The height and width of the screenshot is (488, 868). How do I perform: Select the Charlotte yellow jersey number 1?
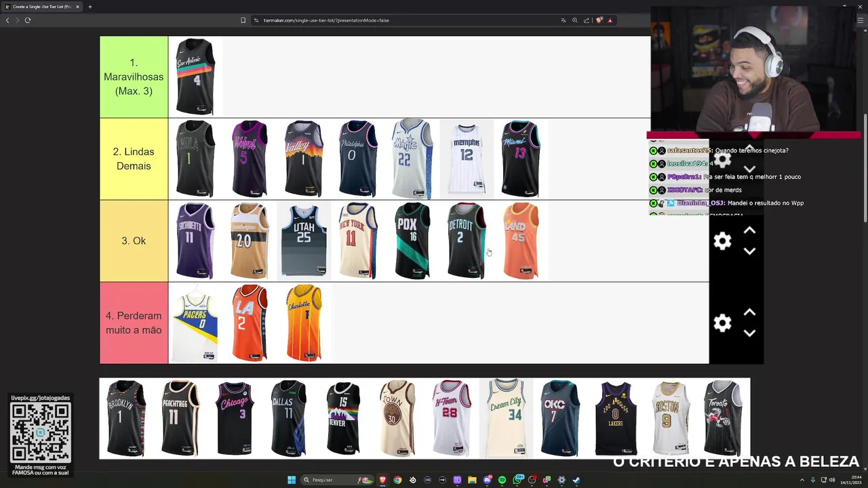304,323
